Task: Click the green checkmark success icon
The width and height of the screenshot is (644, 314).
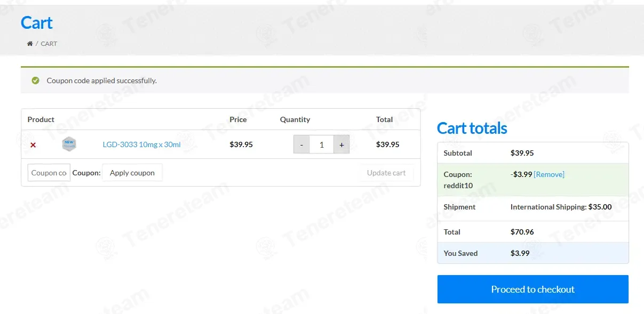Action: click(x=35, y=80)
